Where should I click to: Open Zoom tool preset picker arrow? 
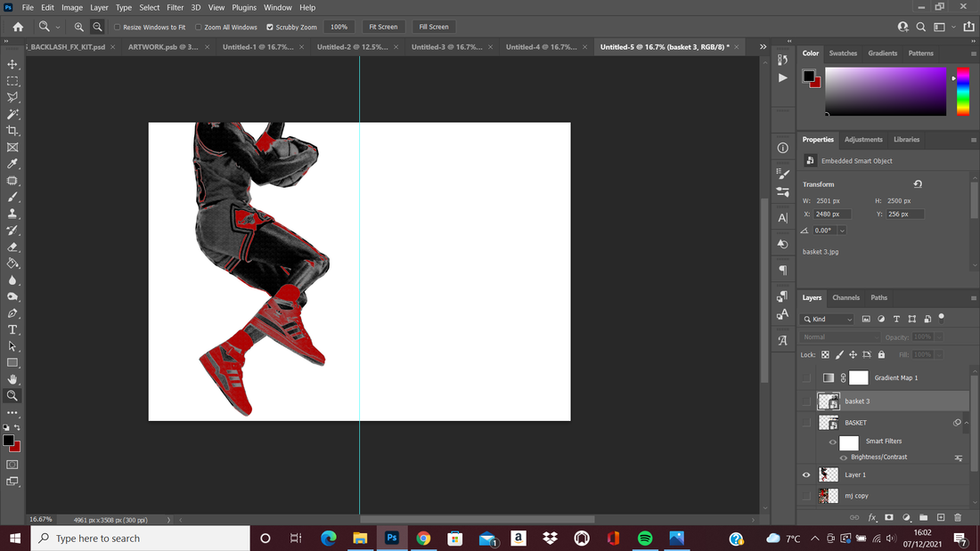[58, 28]
